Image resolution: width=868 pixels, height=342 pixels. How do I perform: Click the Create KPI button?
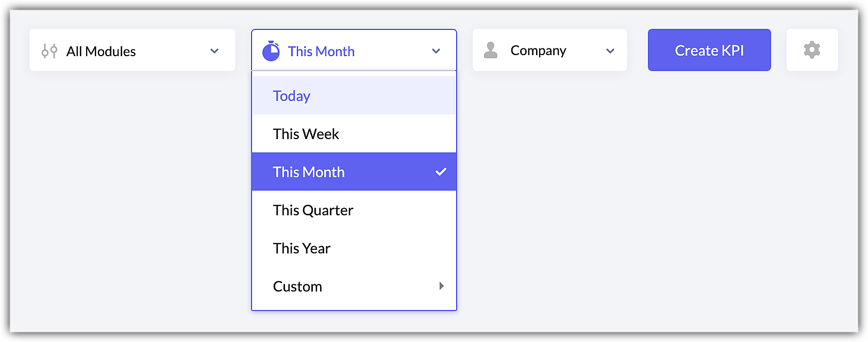pos(709,50)
